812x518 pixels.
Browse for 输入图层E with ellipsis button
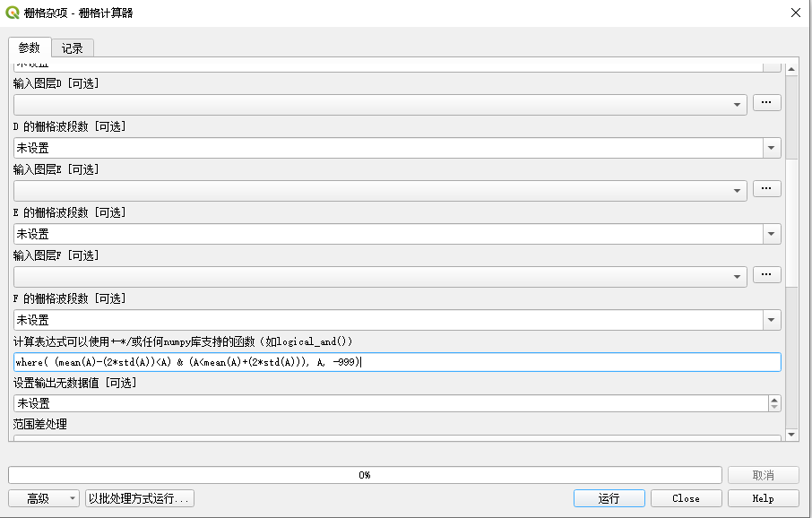(766, 188)
